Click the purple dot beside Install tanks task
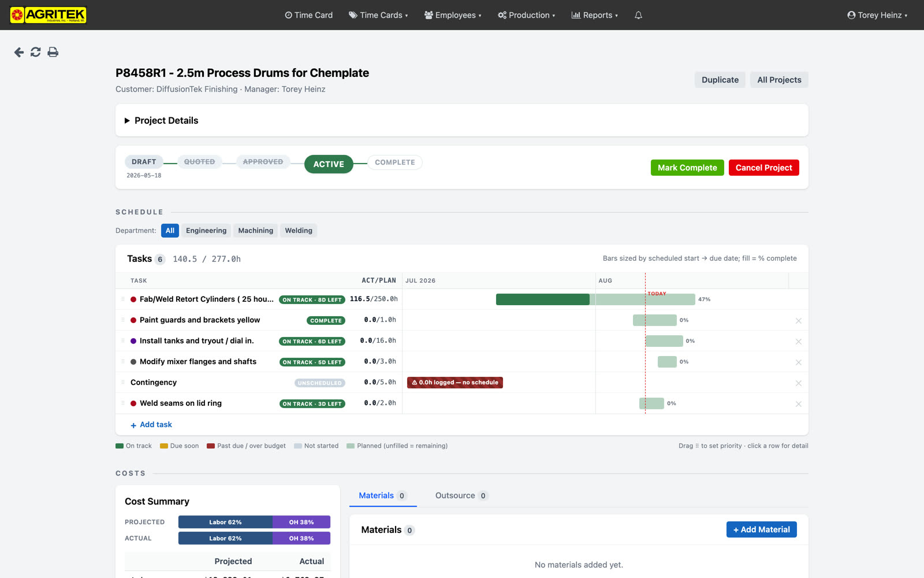 tap(133, 341)
